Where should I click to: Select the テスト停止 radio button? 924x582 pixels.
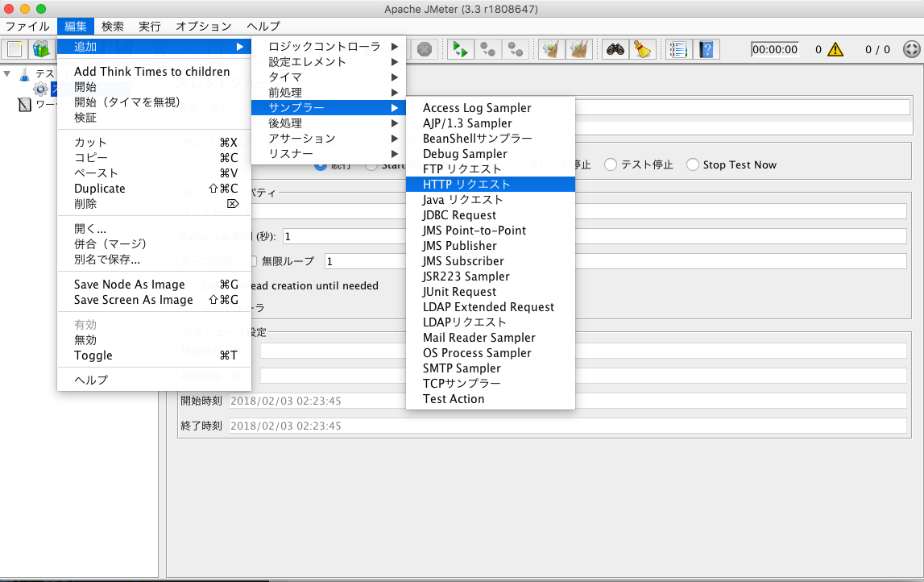(611, 164)
